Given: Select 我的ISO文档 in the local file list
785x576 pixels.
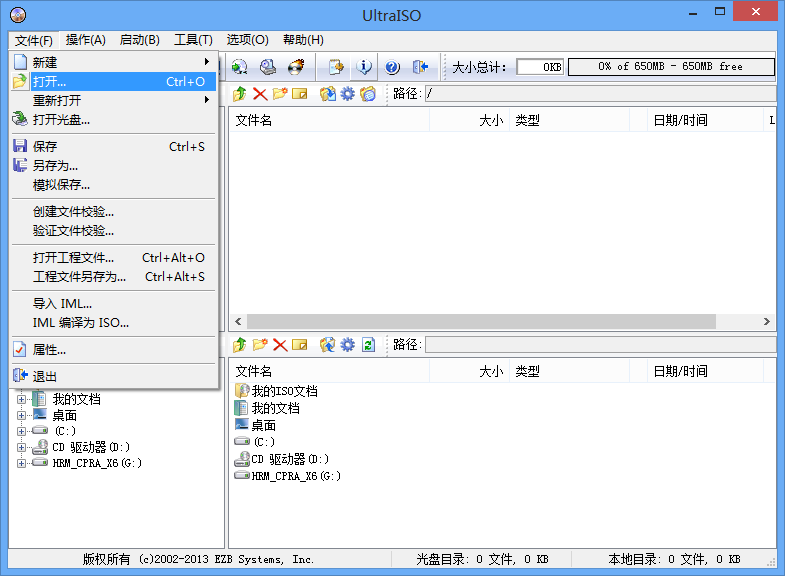Looking at the screenshot, I should (276, 391).
